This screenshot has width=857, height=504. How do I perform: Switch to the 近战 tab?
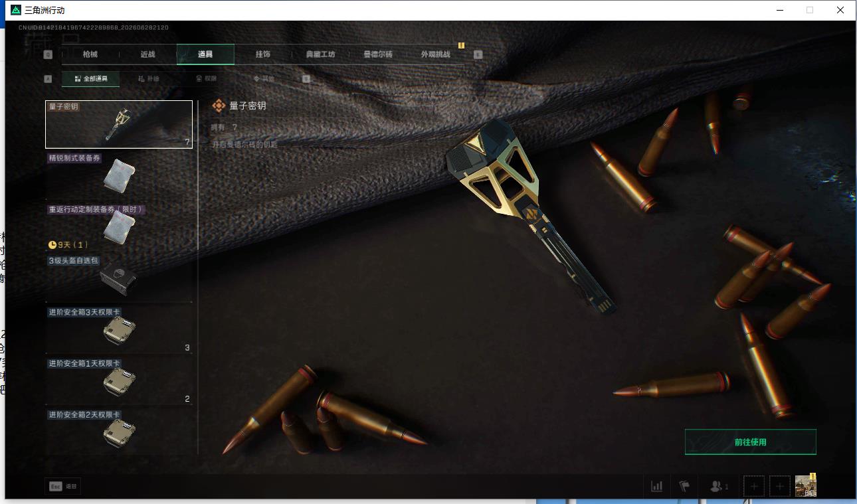click(x=147, y=54)
